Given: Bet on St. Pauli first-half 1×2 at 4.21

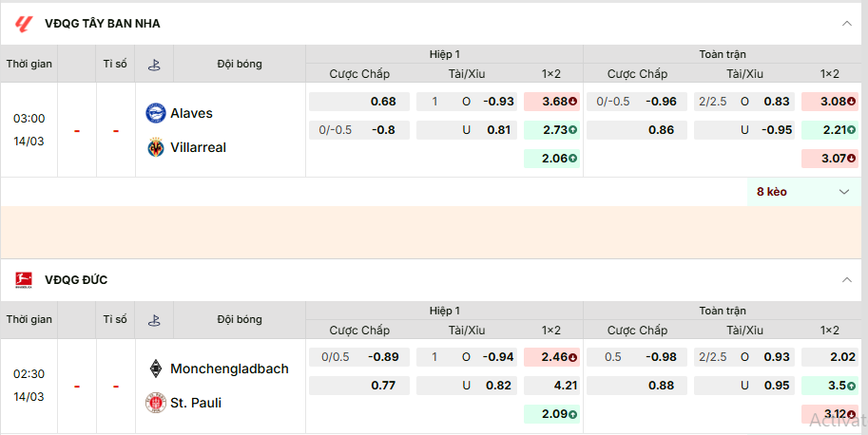Looking at the screenshot, I should point(552,386).
